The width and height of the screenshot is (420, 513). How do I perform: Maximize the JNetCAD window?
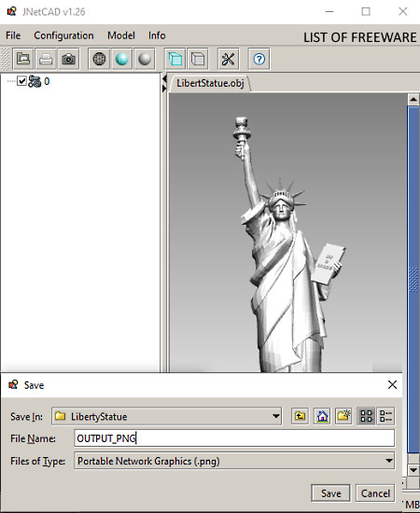point(366,11)
